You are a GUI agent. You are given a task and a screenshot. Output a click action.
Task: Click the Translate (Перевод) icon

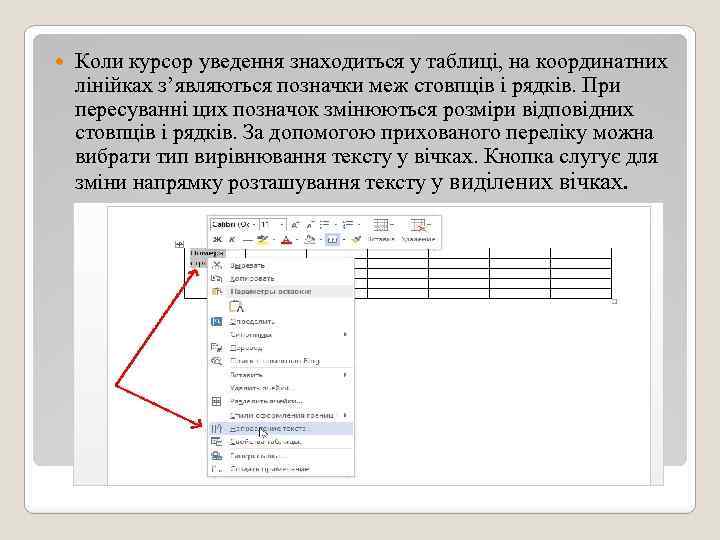tap(216, 348)
